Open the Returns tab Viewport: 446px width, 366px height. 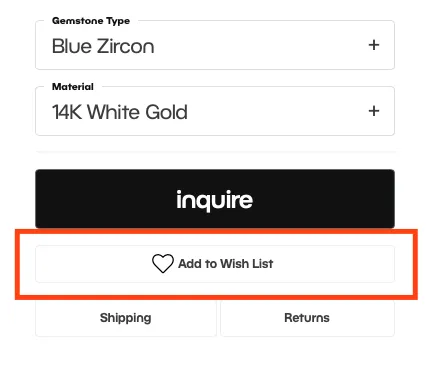307,318
